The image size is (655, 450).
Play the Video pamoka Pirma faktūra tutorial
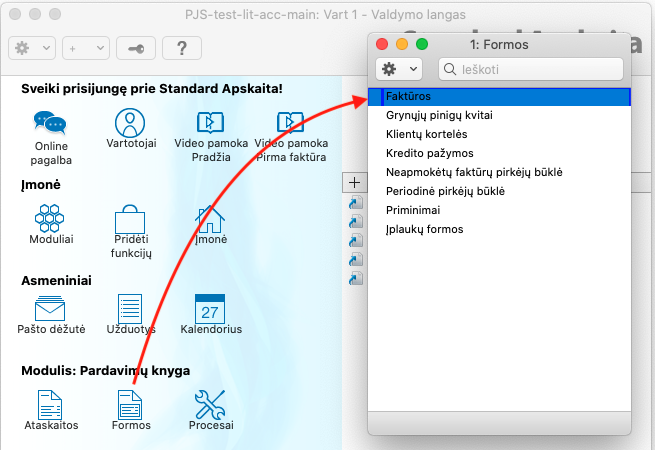[x=290, y=123]
